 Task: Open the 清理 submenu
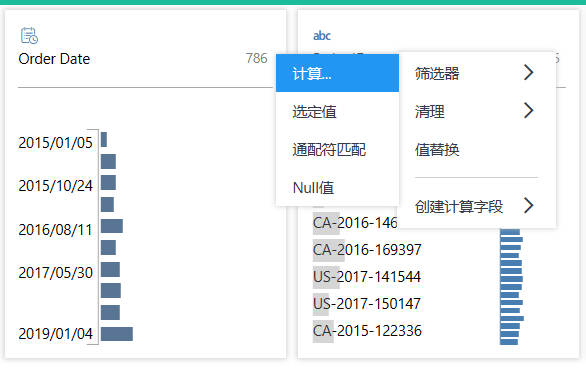click(x=476, y=111)
